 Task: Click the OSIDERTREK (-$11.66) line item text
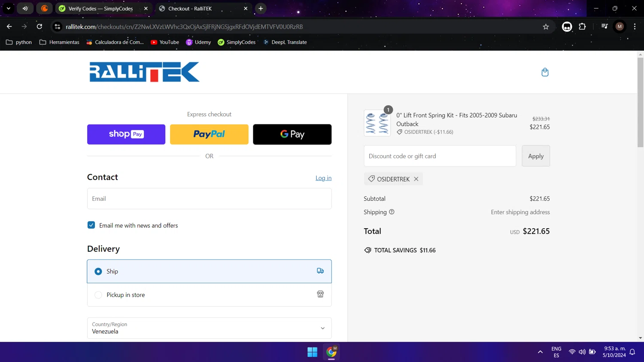point(428,132)
